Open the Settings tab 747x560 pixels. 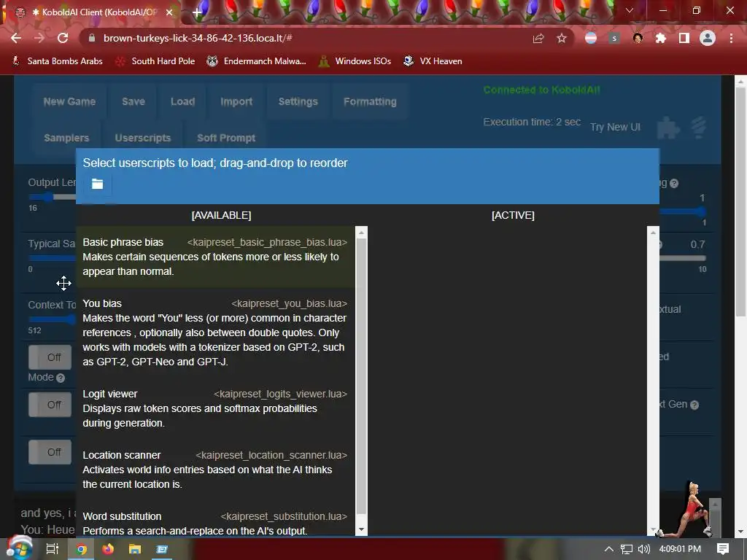(x=298, y=101)
